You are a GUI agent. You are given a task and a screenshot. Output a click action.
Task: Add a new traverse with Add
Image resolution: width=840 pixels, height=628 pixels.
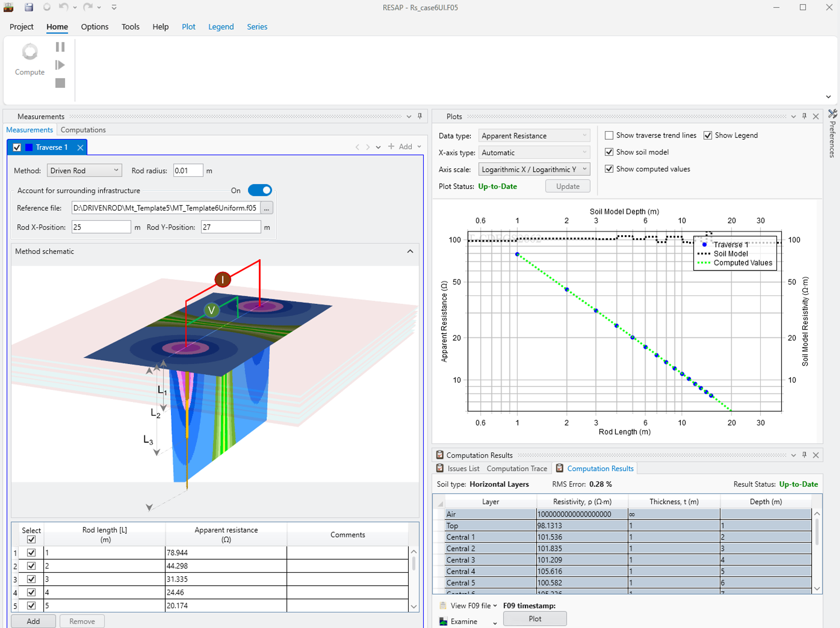point(401,146)
